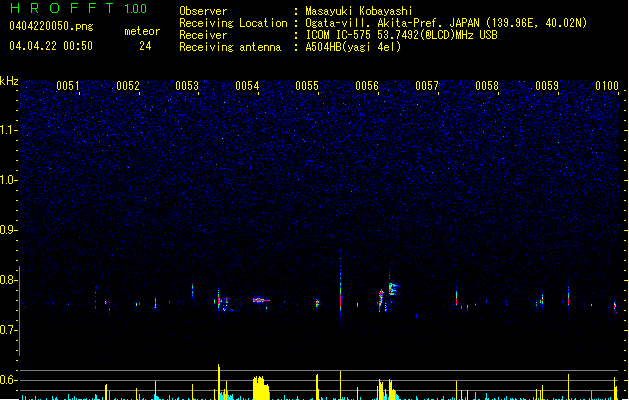Screen dimensions: 629x400
Task: Click observer name Masayuki Kobayashi
Action: 359,11
